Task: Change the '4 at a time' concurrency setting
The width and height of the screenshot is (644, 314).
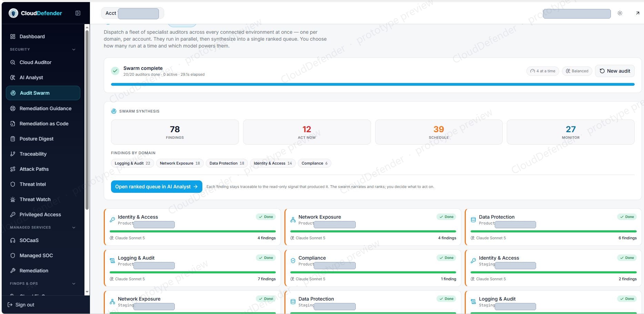Action: click(x=543, y=71)
